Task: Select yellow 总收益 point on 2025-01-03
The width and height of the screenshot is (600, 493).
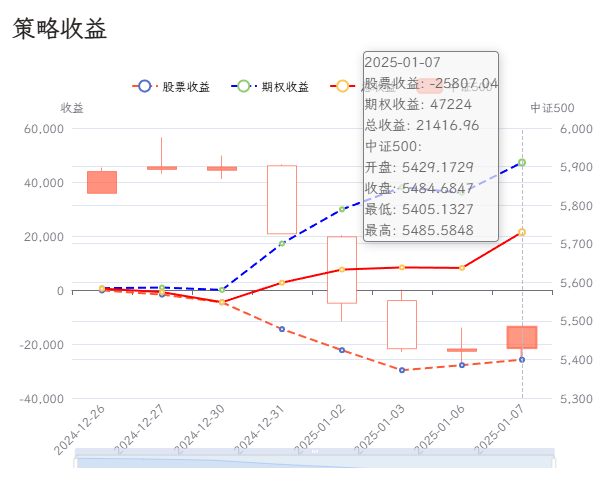Action: tap(402, 267)
